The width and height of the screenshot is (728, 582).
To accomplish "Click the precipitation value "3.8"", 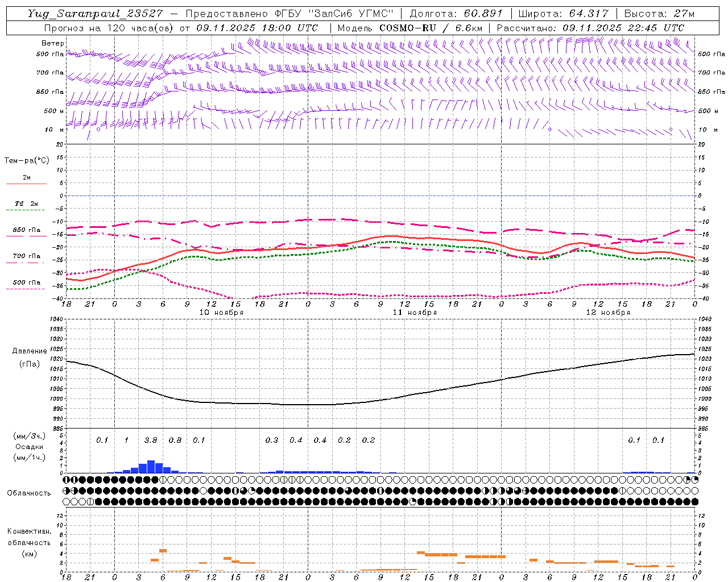I will tap(151, 440).
